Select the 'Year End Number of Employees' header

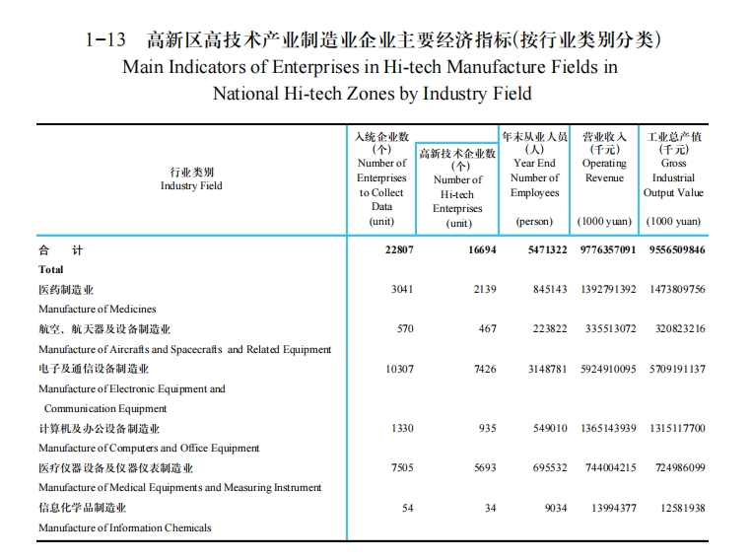click(534, 178)
